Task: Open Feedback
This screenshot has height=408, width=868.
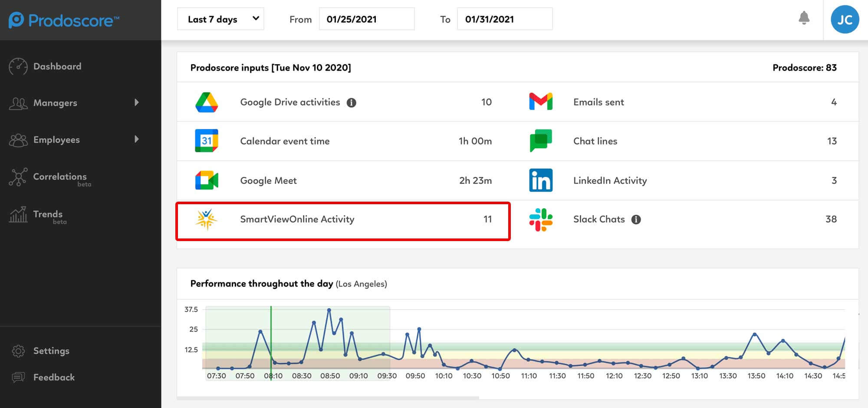Action: click(54, 377)
